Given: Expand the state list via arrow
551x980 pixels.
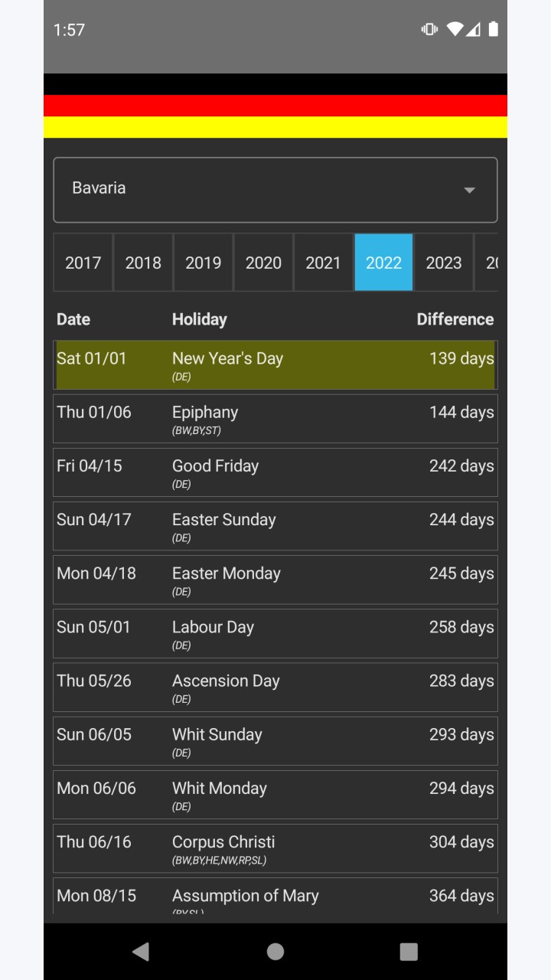Looking at the screenshot, I should 470,190.
